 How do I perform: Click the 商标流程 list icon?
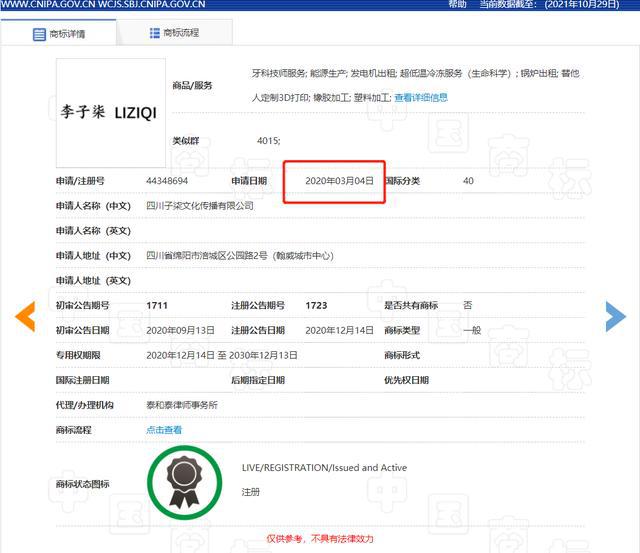tap(155, 33)
